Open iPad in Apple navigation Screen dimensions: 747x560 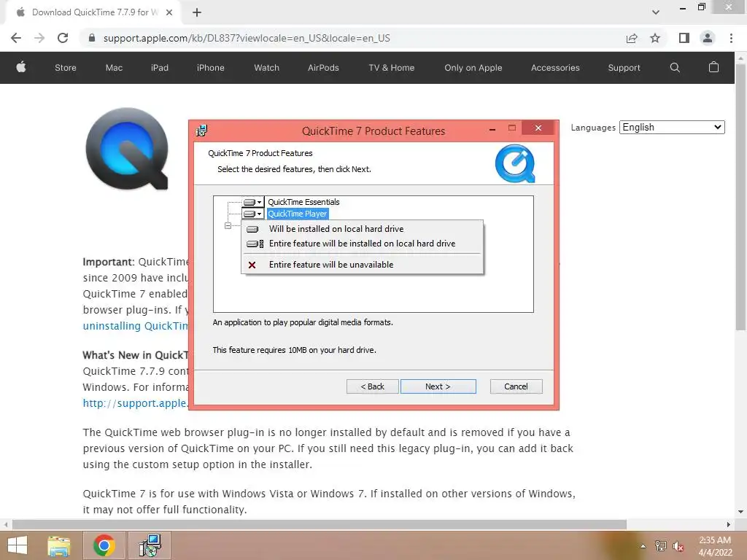point(160,68)
